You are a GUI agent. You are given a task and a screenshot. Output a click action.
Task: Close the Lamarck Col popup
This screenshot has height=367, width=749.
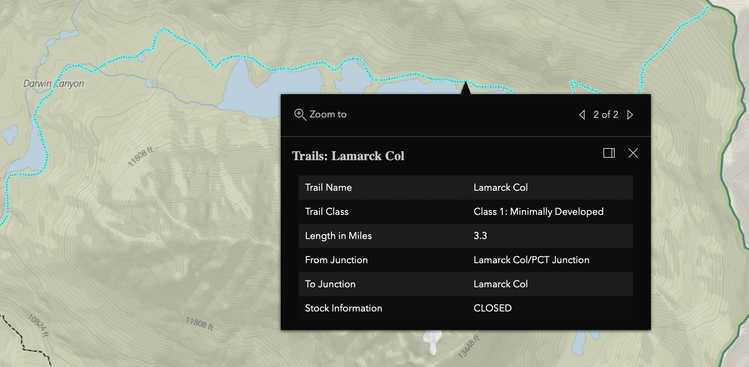633,153
